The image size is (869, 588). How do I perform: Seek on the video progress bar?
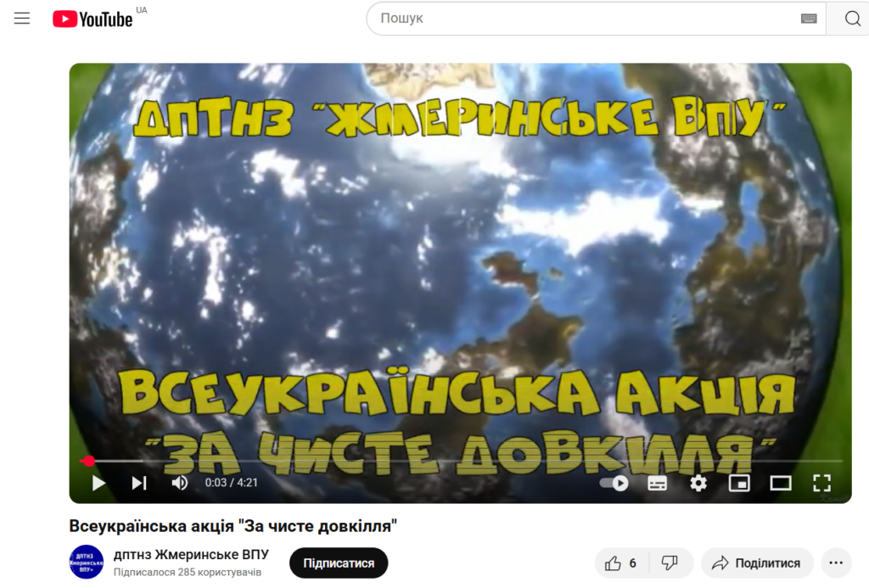click(462, 461)
